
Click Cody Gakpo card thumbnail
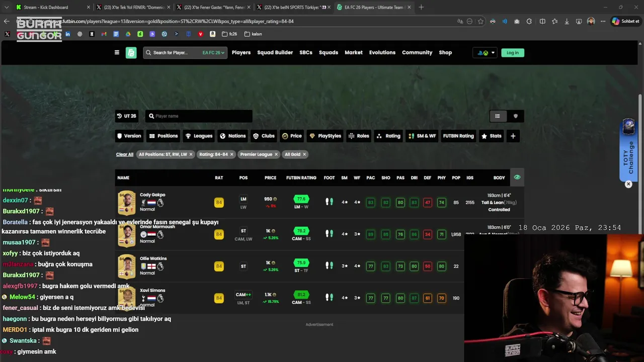coord(127,203)
